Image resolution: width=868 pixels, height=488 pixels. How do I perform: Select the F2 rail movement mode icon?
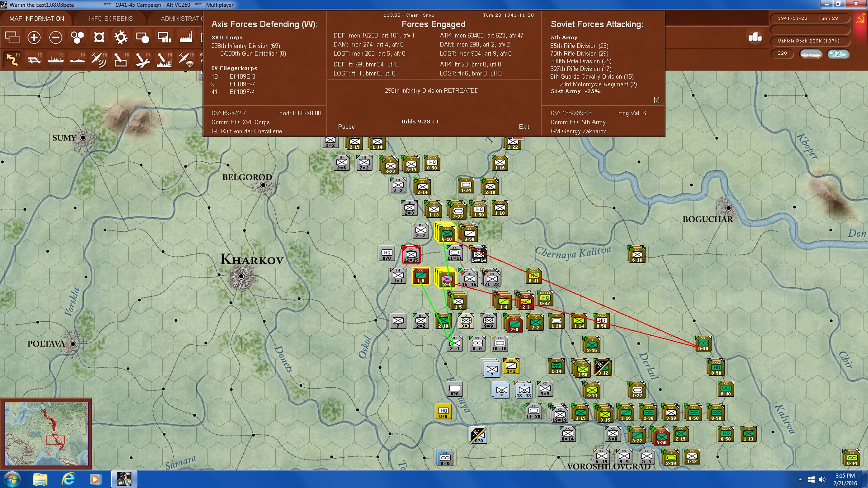[x=34, y=59]
